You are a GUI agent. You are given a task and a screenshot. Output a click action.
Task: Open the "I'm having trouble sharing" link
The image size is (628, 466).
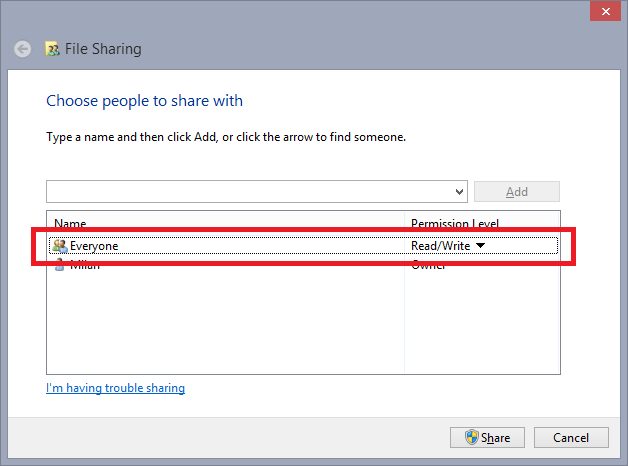tap(115, 388)
